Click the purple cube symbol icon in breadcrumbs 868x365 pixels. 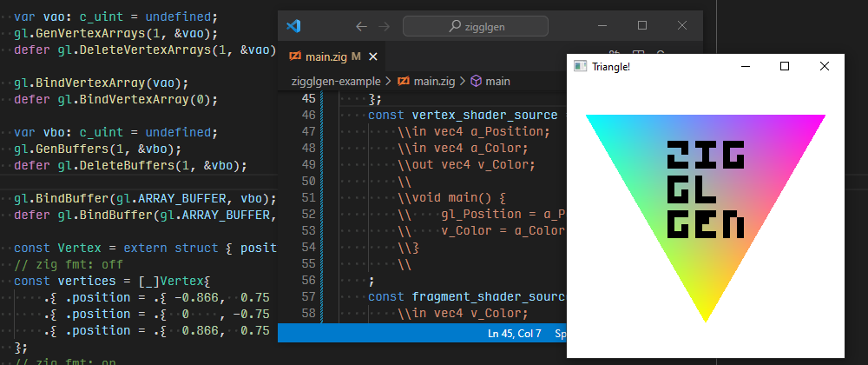(x=476, y=81)
